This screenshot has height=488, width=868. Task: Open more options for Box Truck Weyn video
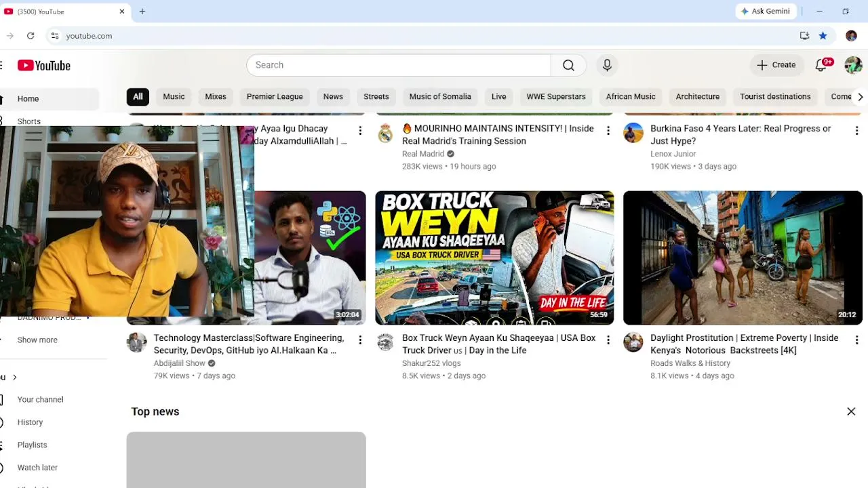click(x=608, y=340)
